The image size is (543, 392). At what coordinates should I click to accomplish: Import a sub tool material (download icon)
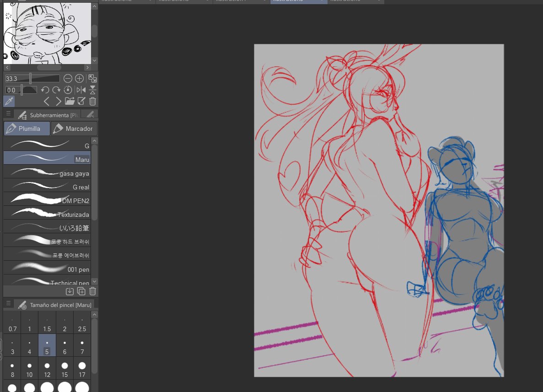coord(70,291)
